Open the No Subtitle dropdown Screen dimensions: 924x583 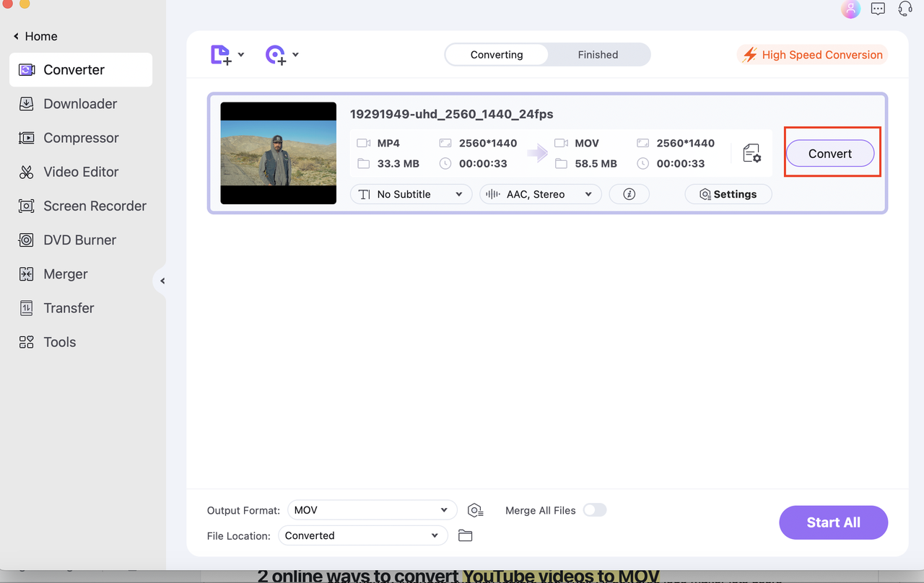pyautogui.click(x=410, y=193)
